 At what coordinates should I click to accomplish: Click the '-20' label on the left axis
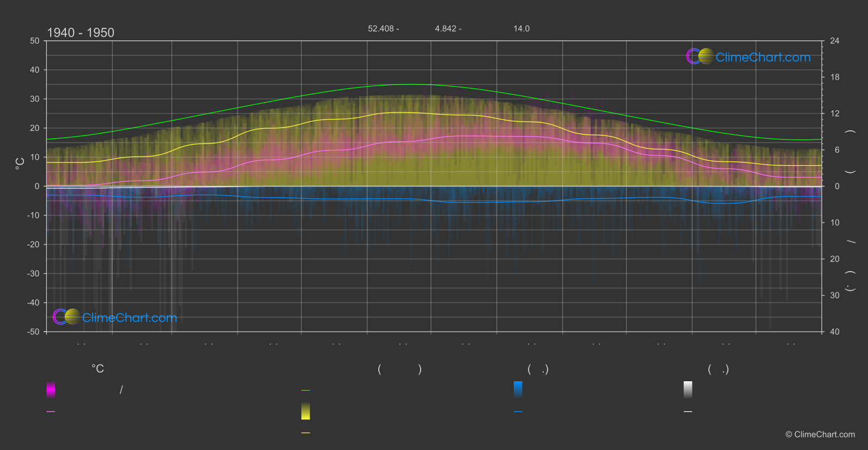(34, 244)
